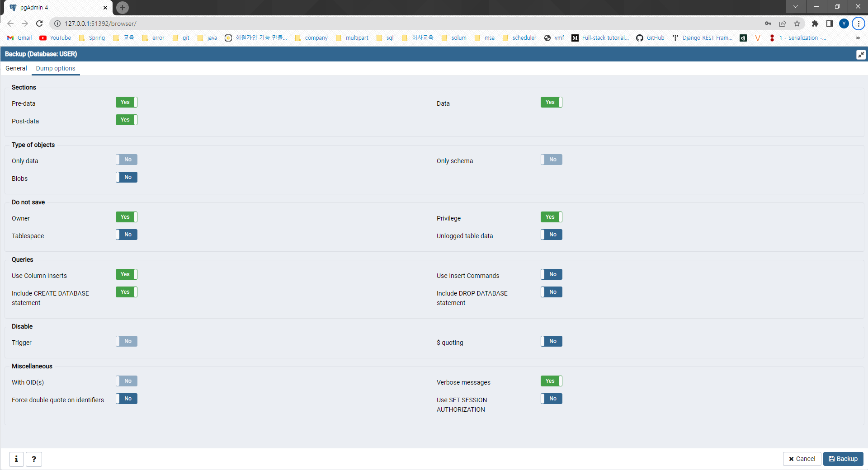Open the Spring bookmark folder
This screenshot has width=868, height=470.
click(x=92, y=38)
